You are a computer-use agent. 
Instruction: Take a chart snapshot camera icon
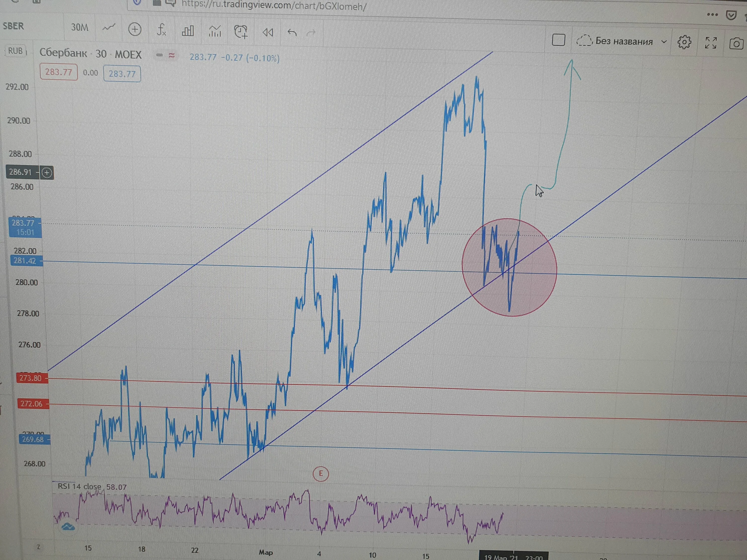pos(737,44)
